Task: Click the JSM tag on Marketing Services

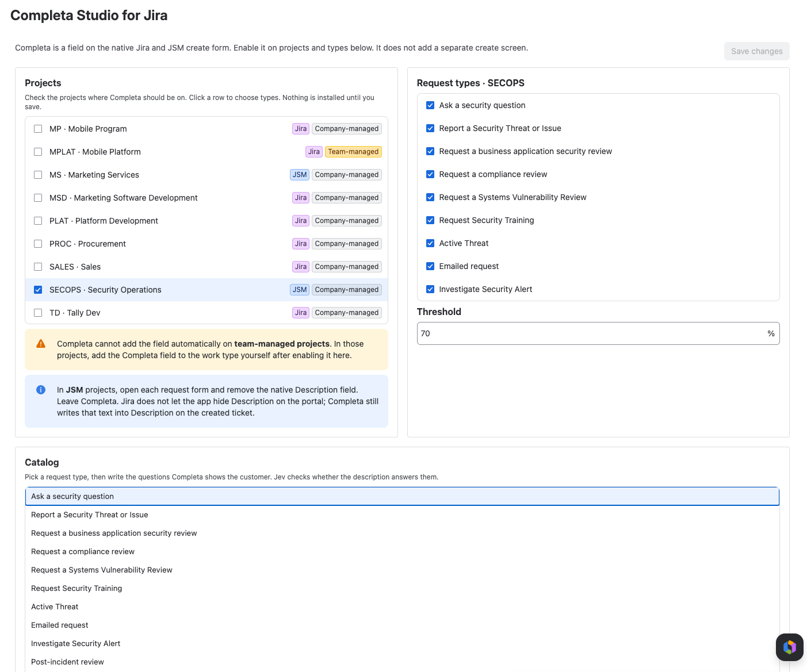Action: click(x=300, y=175)
